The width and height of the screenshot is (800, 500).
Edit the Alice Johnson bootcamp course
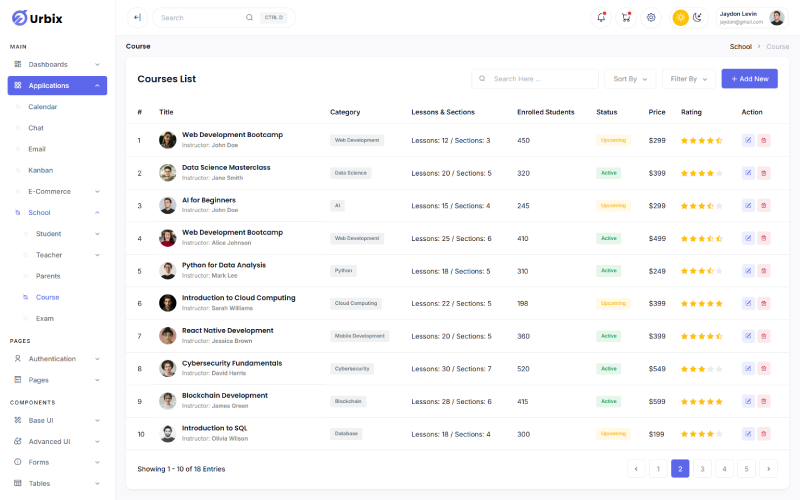coord(748,238)
